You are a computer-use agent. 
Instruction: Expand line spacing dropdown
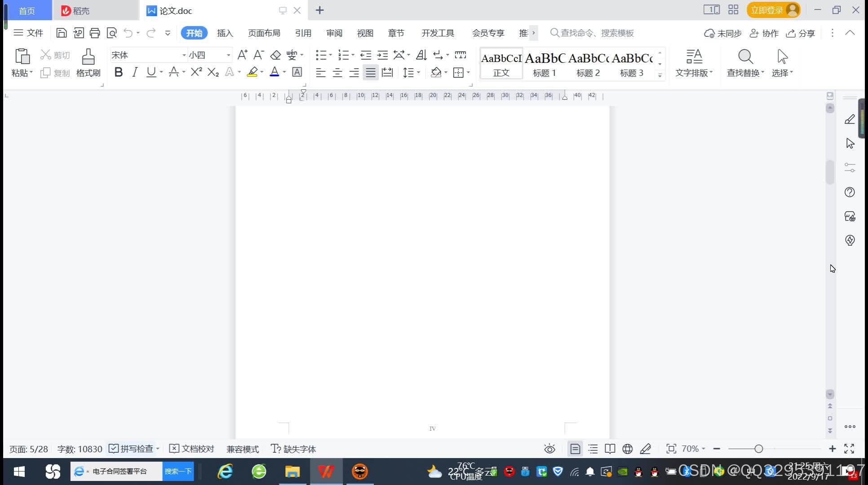pyautogui.click(x=418, y=72)
